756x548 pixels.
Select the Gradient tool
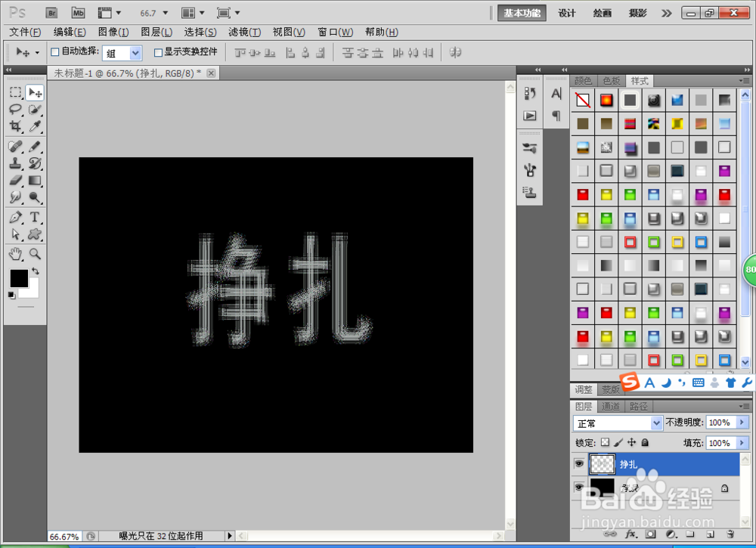[35, 180]
